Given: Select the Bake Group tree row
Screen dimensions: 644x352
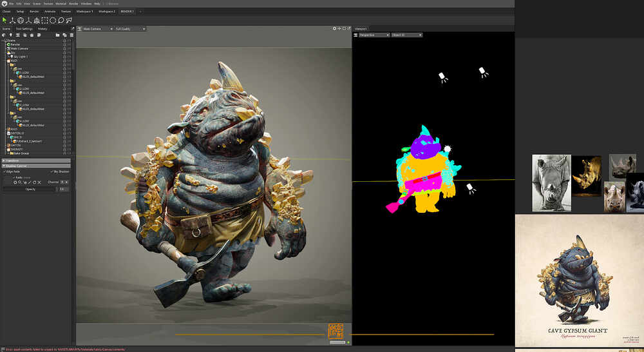Looking at the screenshot, I should click(21, 153).
